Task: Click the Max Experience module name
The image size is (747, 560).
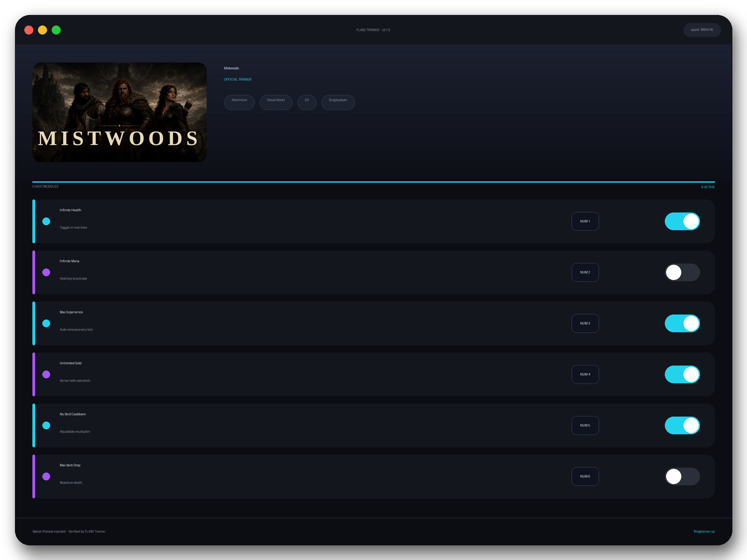Action: (71, 312)
